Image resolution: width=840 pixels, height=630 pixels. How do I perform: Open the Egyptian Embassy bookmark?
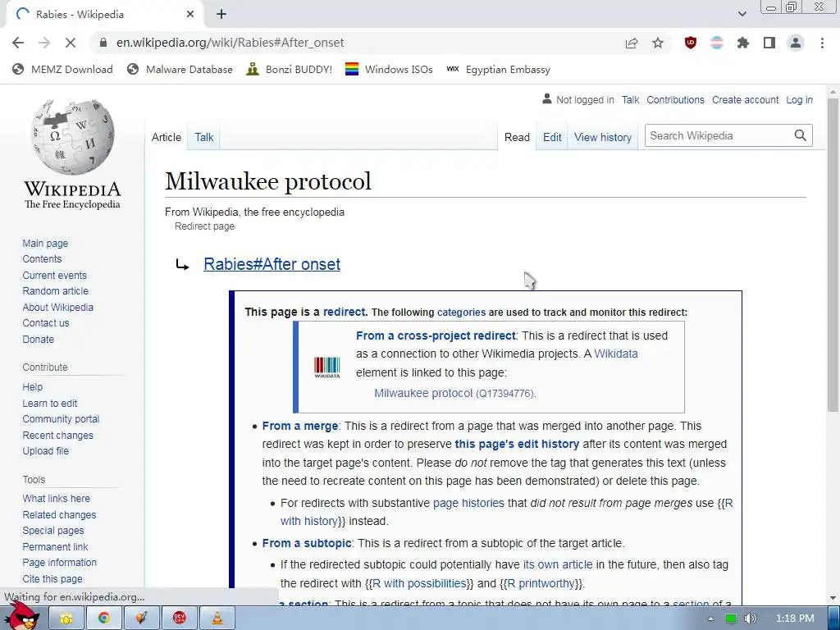pos(499,69)
